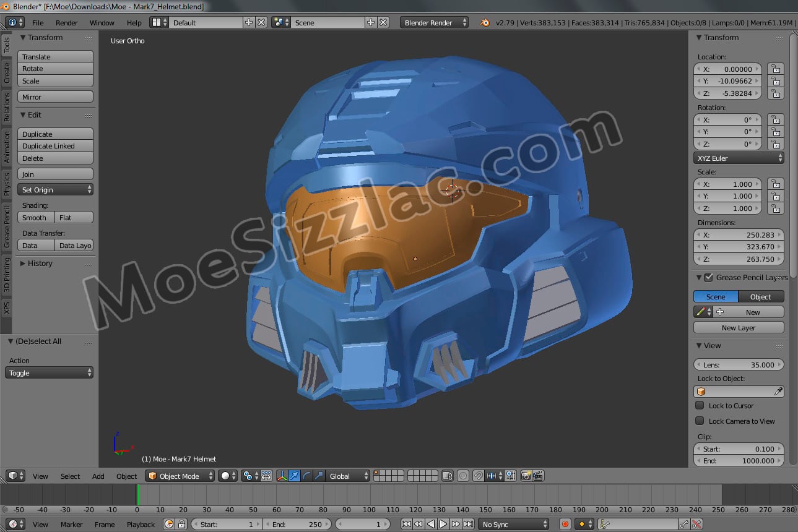This screenshot has height=532, width=798.
Task: Open the Object Mode dropdown
Action: click(180, 476)
